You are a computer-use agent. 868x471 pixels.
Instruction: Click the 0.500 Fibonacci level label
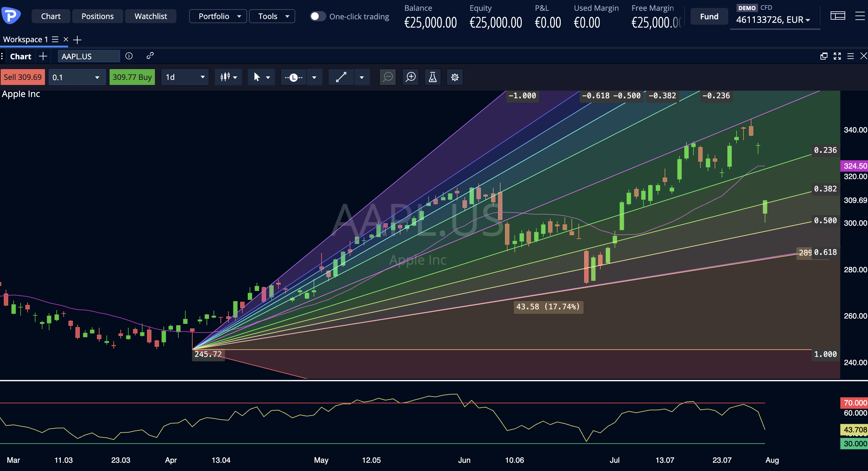[x=825, y=221]
